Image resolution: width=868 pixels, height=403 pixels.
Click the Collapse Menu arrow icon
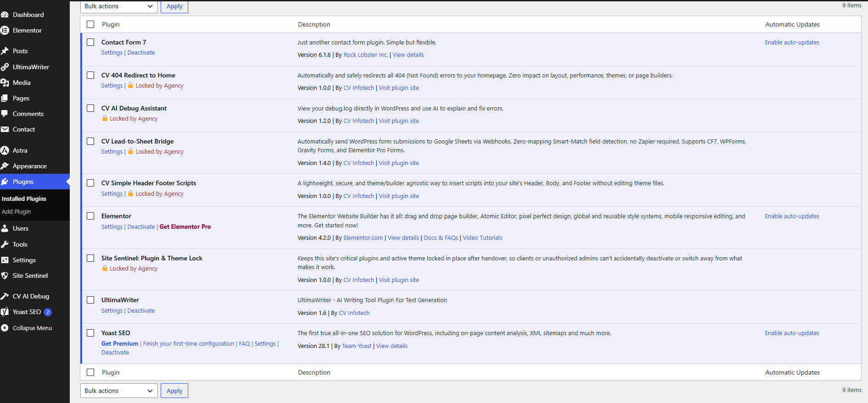(x=5, y=328)
